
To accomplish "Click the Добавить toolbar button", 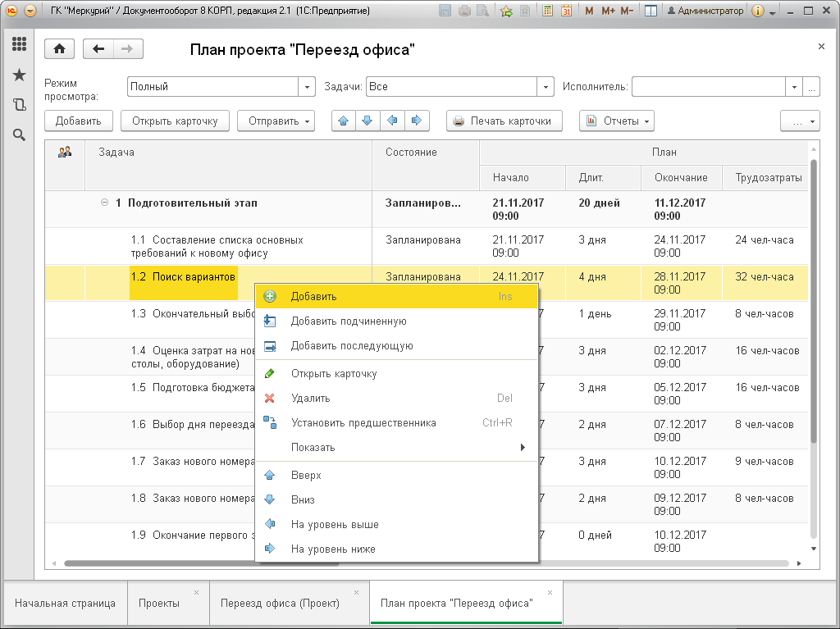I will pos(79,121).
